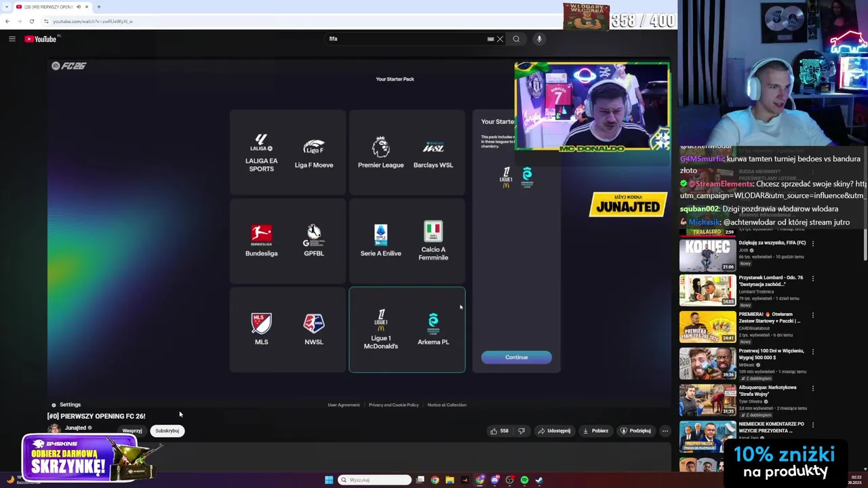
Task: Click the Tyler Oliveira channel name
Action: [751, 401]
